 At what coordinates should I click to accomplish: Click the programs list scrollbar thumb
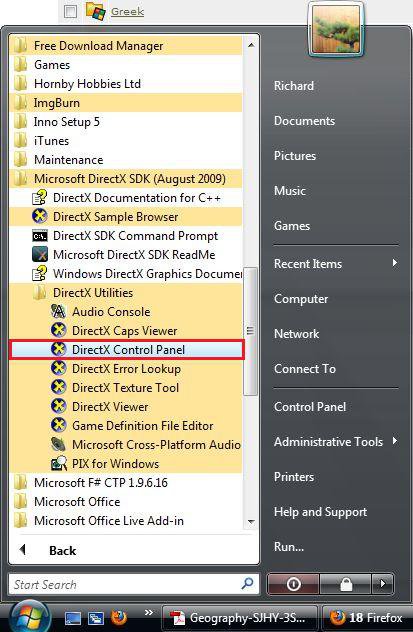pos(251,331)
